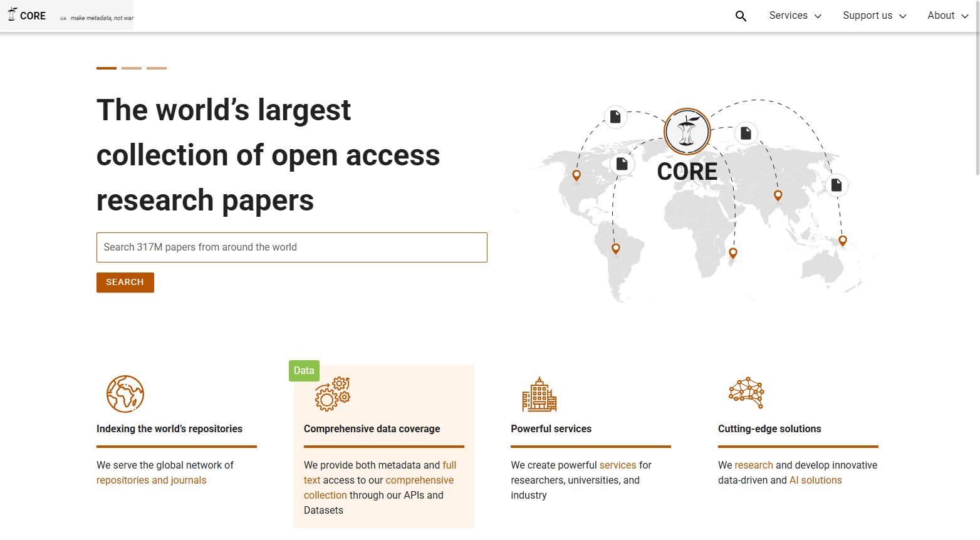Focus the paper search input field
980x540 pixels.
click(x=292, y=247)
